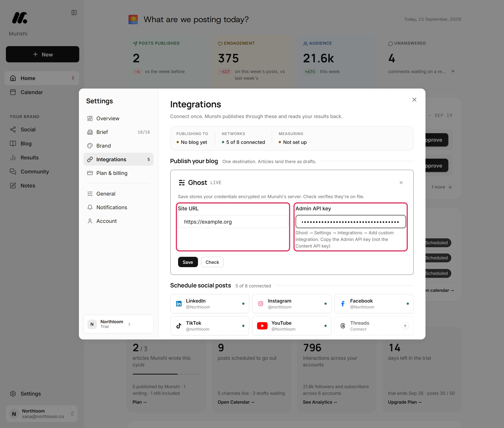Open the Instagram connection card

(292, 304)
